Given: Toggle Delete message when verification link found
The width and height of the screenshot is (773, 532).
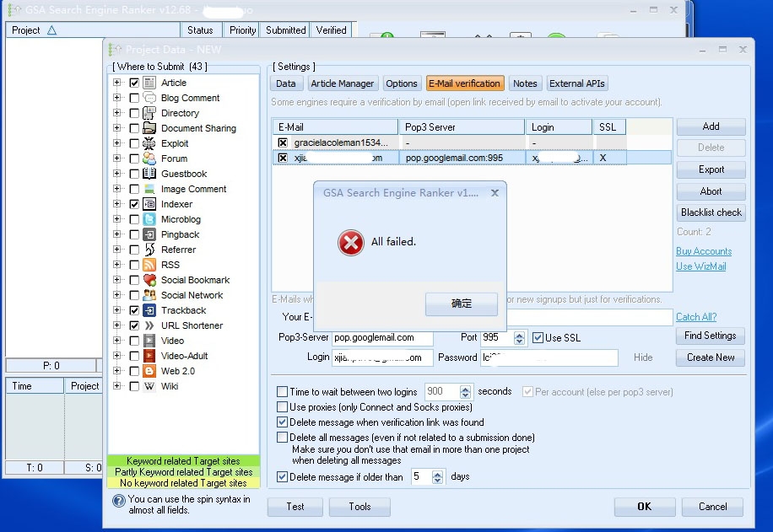Looking at the screenshot, I should coord(283,422).
